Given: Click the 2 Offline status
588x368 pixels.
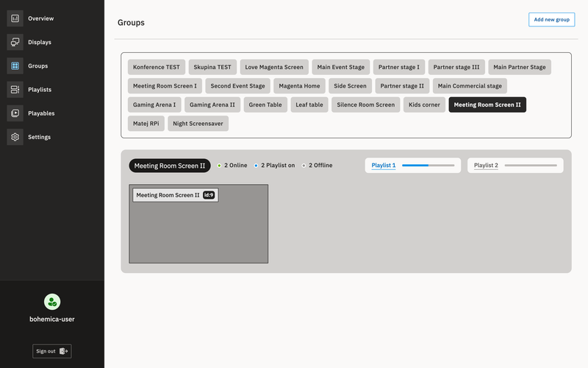Looking at the screenshot, I should [318, 165].
